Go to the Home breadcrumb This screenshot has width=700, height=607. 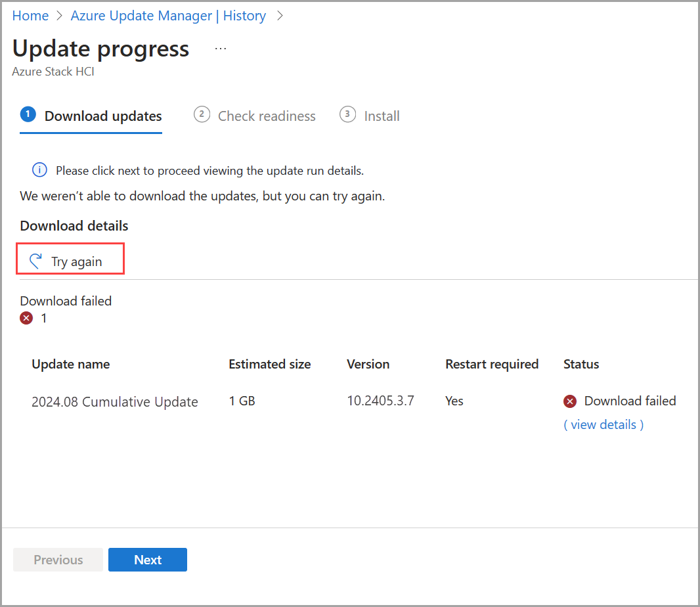click(x=30, y=16)
